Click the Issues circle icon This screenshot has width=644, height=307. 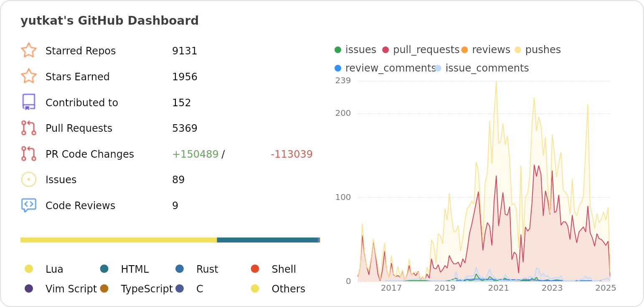pos(29,179)
